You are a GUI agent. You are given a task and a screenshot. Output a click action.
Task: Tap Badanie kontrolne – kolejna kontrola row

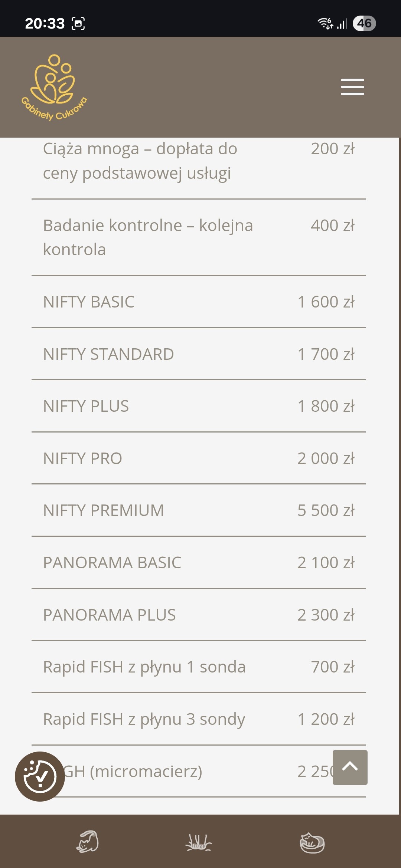(x=199, y=237)
